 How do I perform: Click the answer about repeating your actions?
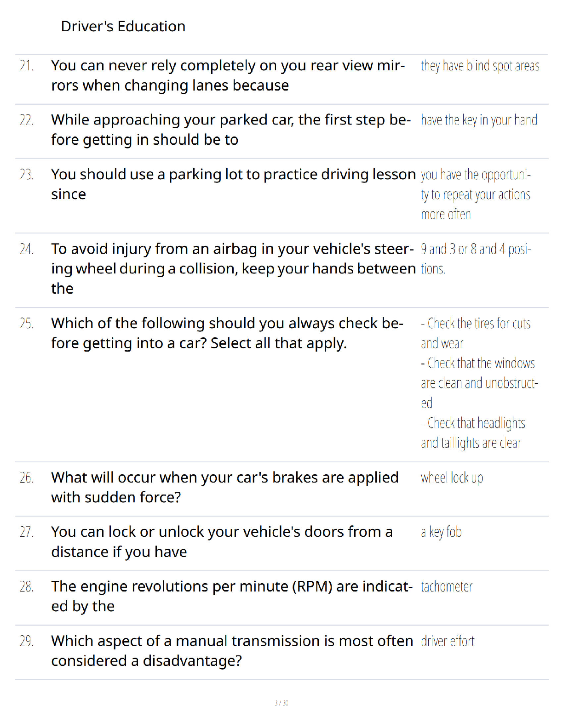point(476,194)
